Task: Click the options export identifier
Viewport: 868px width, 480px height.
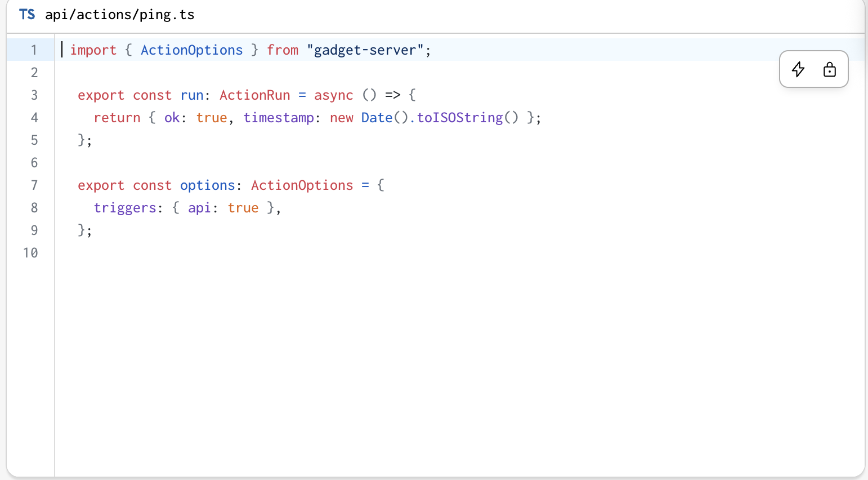Action: click(x=207, y=185)
